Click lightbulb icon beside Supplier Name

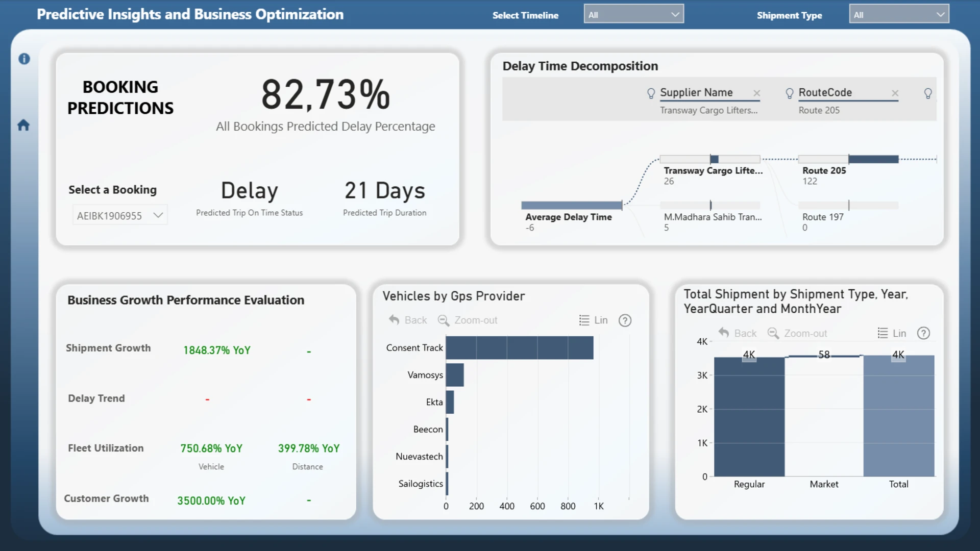tap(651, 93)
